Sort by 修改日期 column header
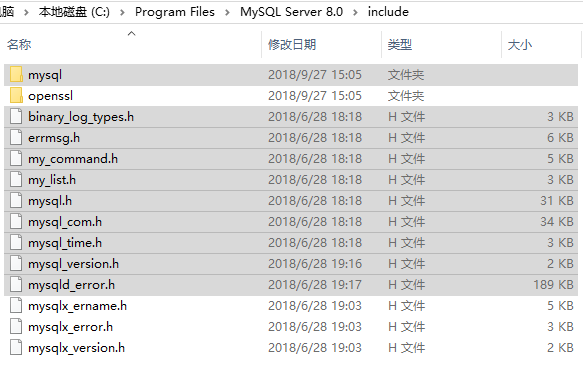583x382 pixels. [292, 45]
